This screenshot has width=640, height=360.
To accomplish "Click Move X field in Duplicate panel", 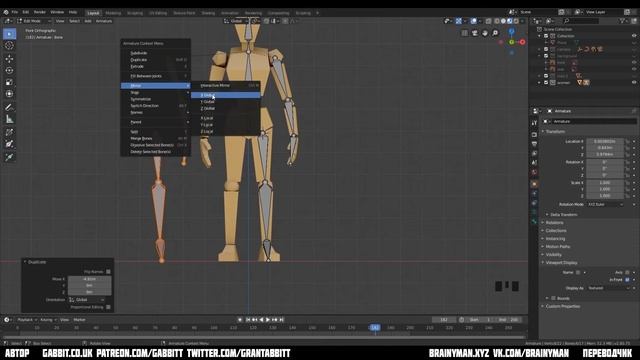I will pos(89,279).
